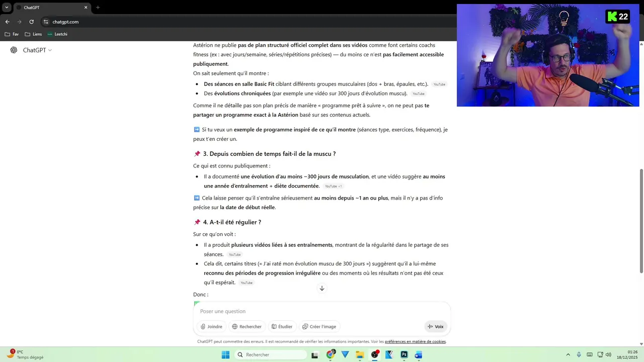Click the ChatGPT logo icon in sidebar
The width and height of the screenshot is (644, 362).
[x=14, y=50]
